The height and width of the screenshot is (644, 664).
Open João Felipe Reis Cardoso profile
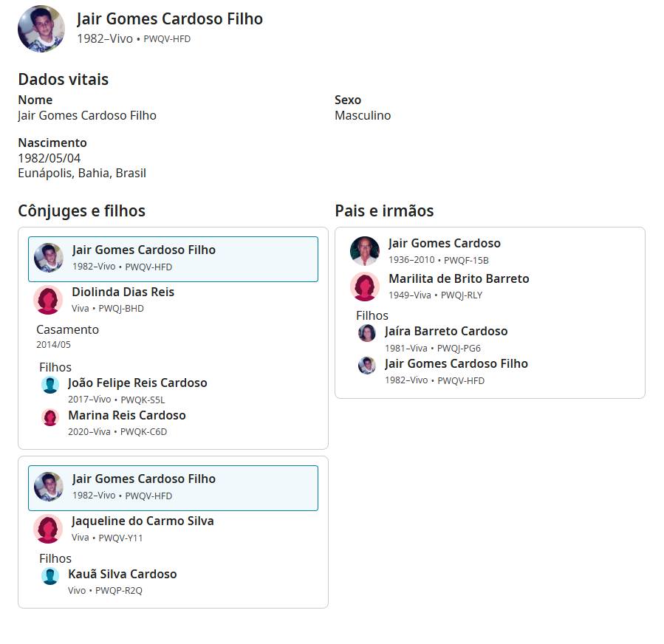pos(137,383)
